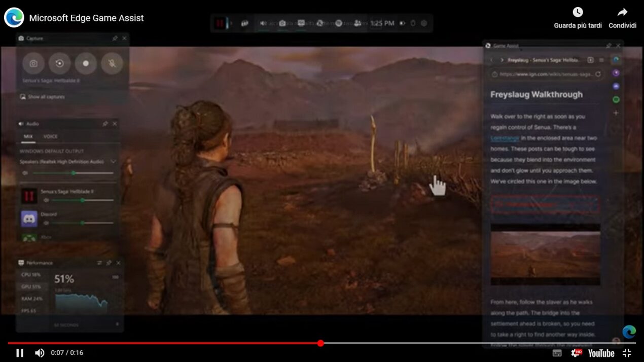Screen dimensions: 644x362
Task: Pin the Game Assist panel
Action: [608, 45]
